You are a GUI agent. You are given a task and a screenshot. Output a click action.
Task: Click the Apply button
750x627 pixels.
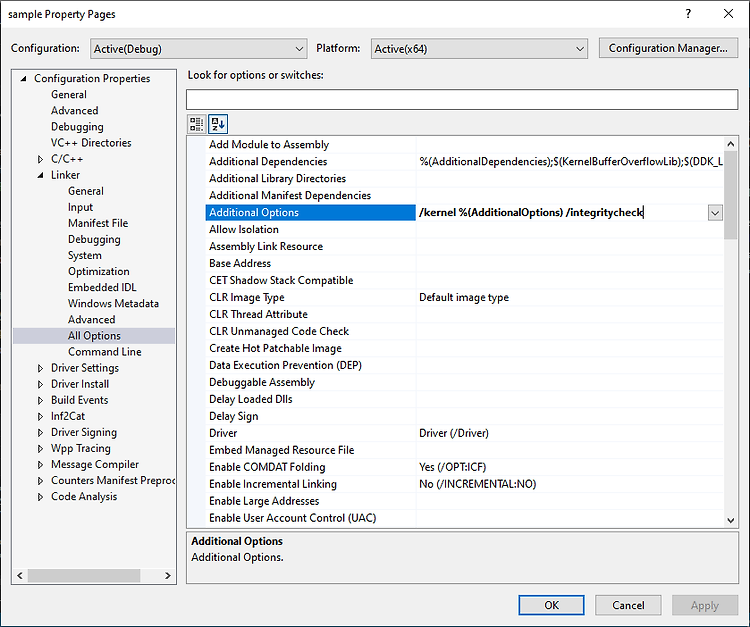(705, 605)
